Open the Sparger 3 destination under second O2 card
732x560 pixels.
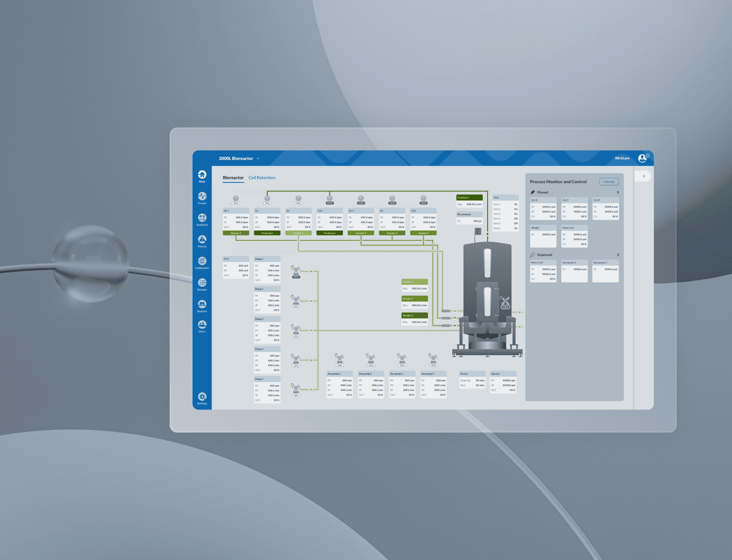[392, 233]
